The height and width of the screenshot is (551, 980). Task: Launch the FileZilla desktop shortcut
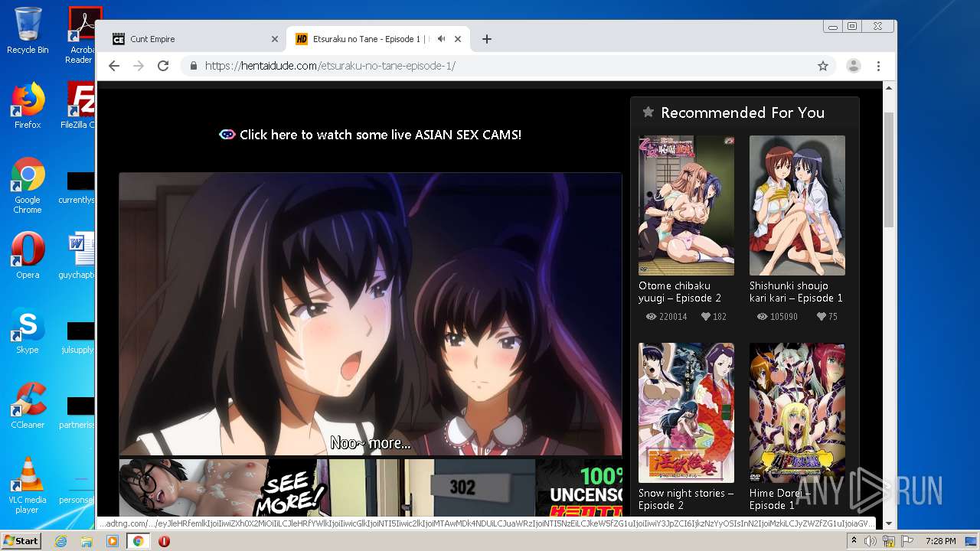(x=80, y=106)
